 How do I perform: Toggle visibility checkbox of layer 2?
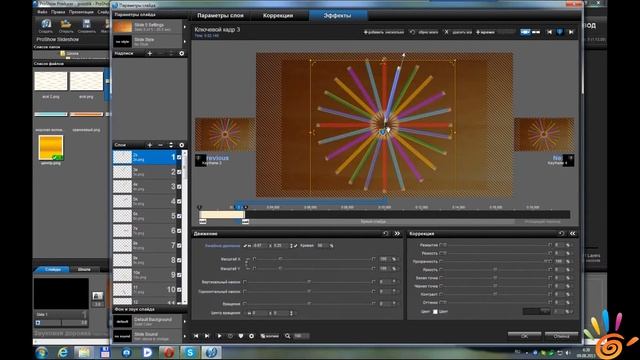pyautogui.click(x=179, y=172)
